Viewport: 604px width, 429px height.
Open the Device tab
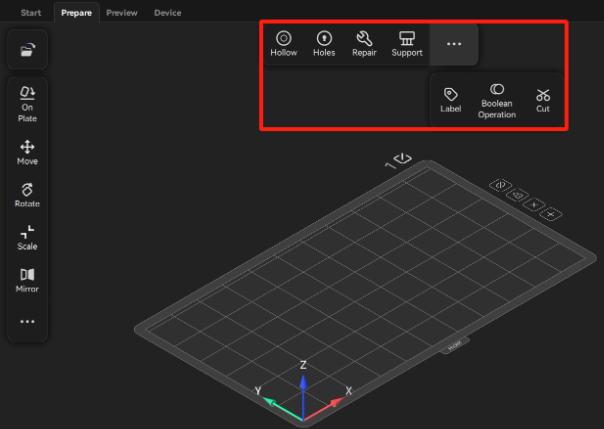tap(168, 13)
